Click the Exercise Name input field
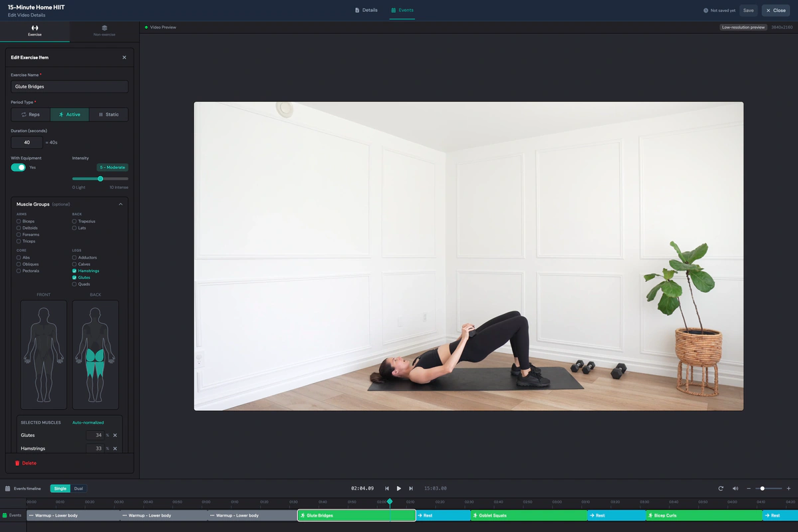 (x=70, y=86)
